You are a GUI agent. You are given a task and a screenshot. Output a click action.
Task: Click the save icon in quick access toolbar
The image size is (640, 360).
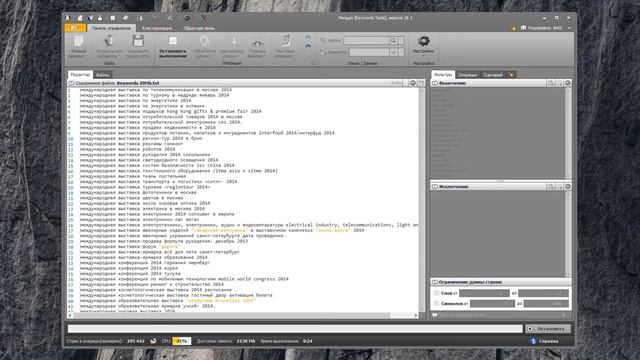pyautogui.click(x=100, y=18)
